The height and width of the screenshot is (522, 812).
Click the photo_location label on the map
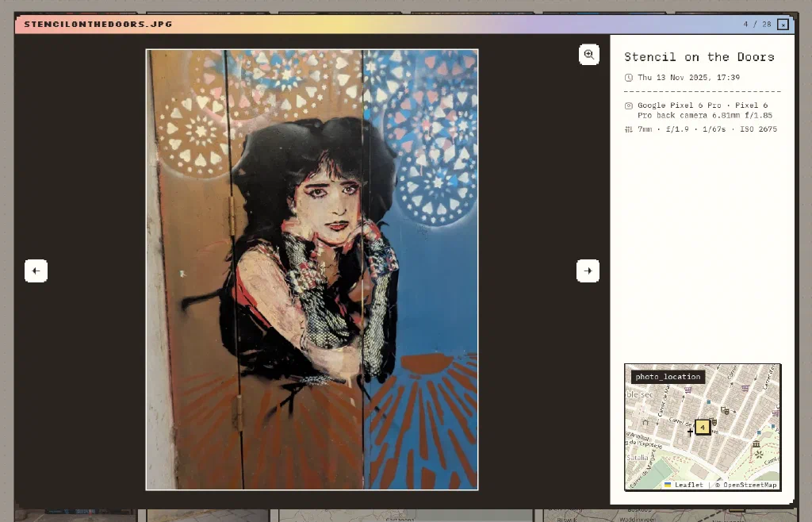(668, 377)
